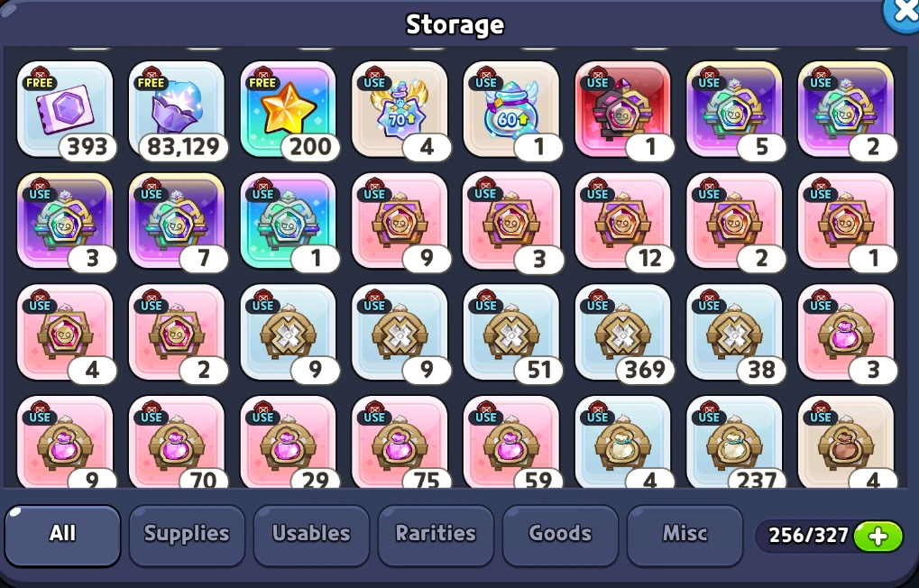This screenshot has height=588, width=919.
Task: Switch to the Goods tab
Action: pos(560,535)
